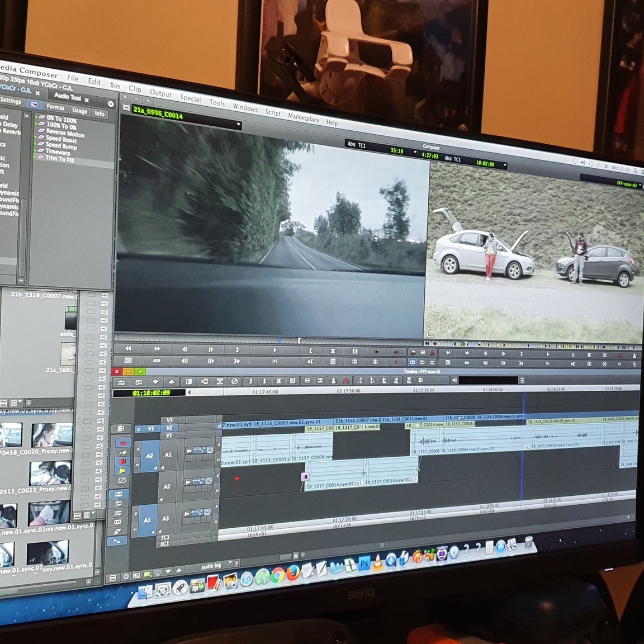Open the 'audio big' timeline view dropdown
Image resolution: width=644 pixels, height=644 pixels.
point(230,563)
